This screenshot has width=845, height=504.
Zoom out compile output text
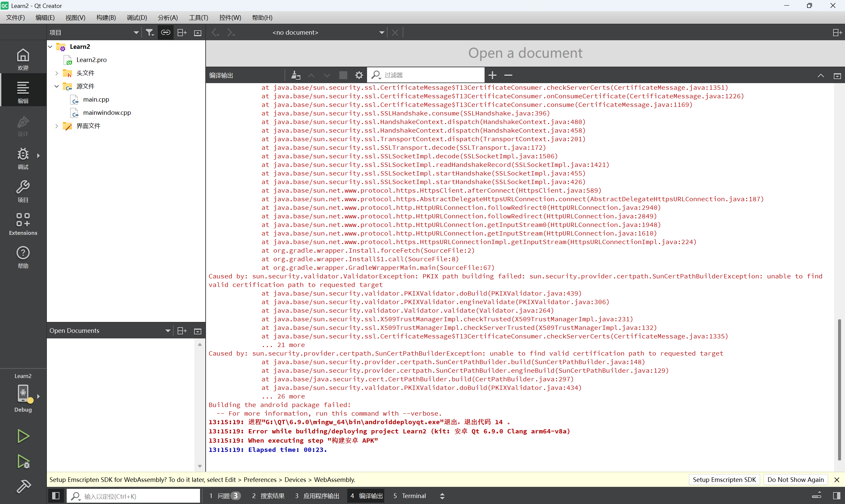point(508,75)
